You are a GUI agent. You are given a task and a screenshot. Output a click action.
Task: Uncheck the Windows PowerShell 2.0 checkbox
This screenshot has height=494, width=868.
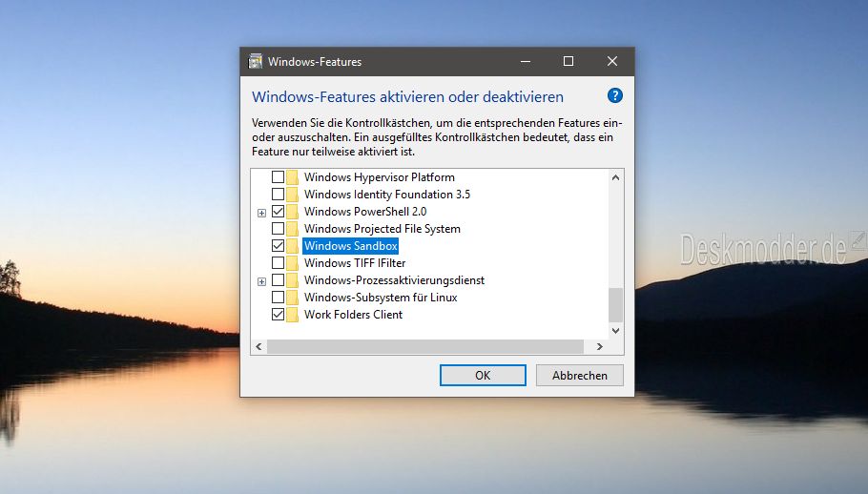point(278,212)
